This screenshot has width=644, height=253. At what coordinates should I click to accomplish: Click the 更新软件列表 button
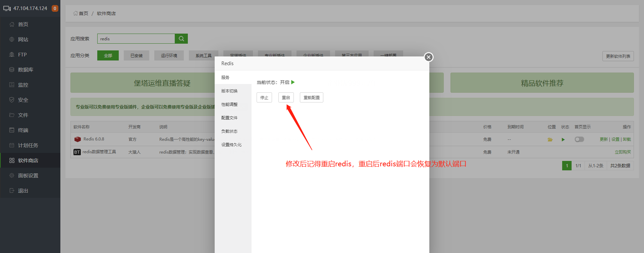[x=618, y=56]
